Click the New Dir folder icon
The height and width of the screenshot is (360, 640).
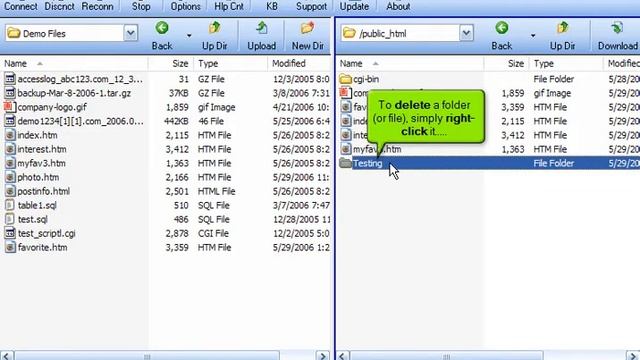coord(308,28)
